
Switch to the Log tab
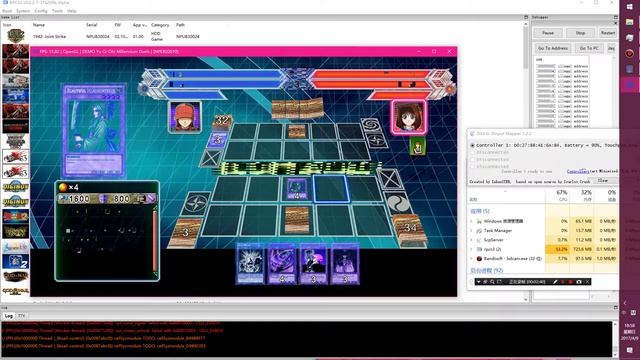(x=8, y=316)
